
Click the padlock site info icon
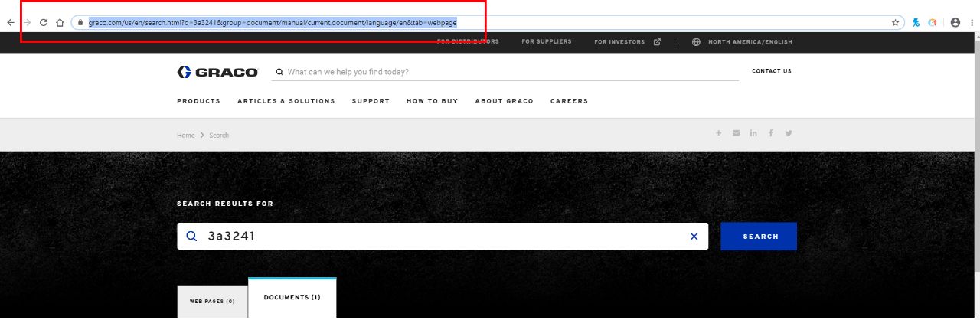pos(80,23)
